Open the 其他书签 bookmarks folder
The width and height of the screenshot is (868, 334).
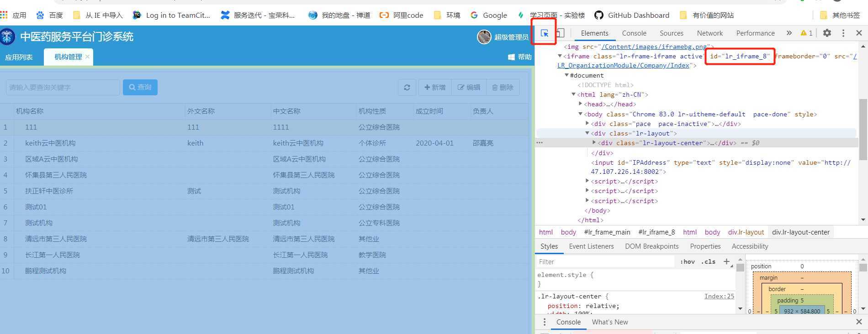coord(840,15)
